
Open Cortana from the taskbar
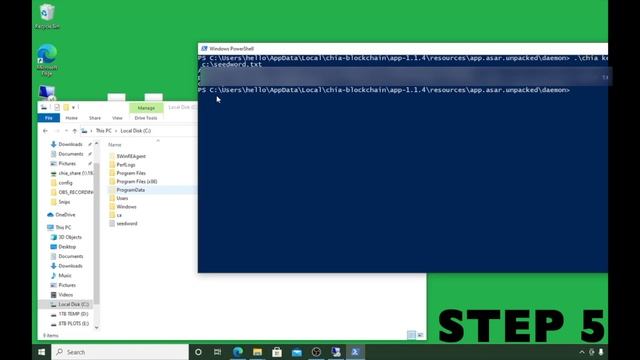198,352
